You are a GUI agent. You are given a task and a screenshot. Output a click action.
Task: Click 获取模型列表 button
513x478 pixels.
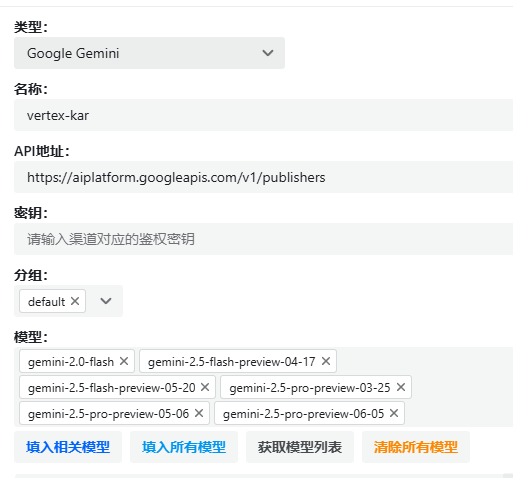pos(300,447)
